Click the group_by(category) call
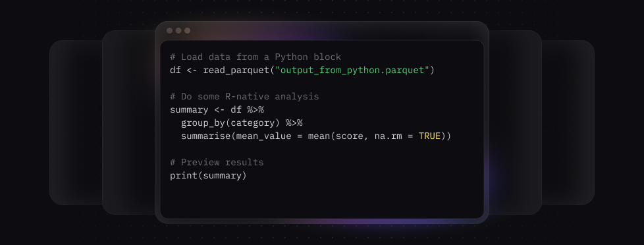The height and width of the screenshot is (245, 644). tap(230, 123)
